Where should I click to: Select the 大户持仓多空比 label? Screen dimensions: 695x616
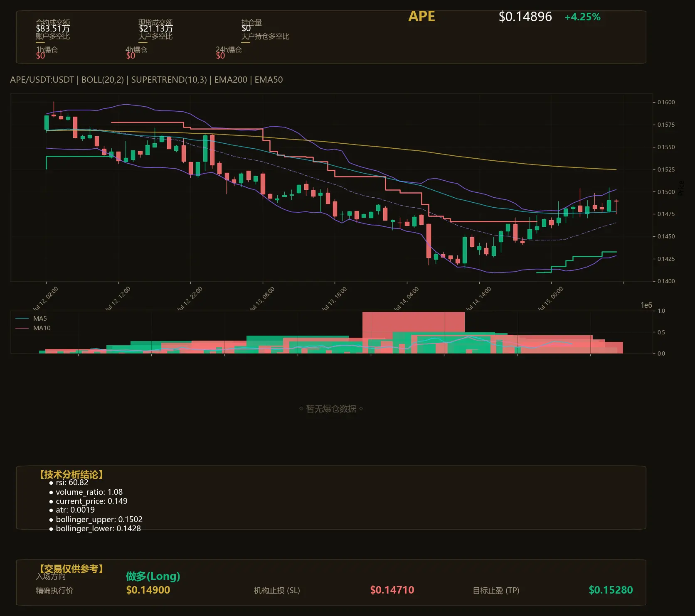click(265, 36)
